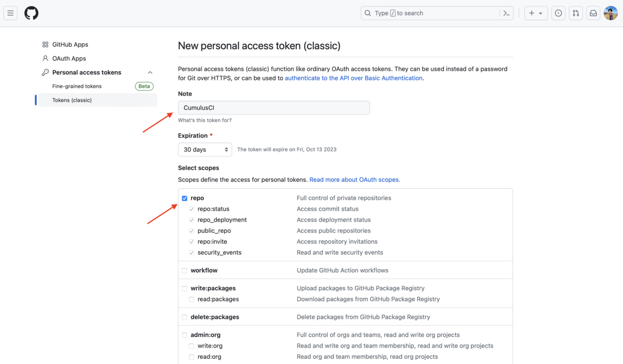Open 'Read more about OAuth scopes' link
Screen dimensions: 623x364
[355, 179]
